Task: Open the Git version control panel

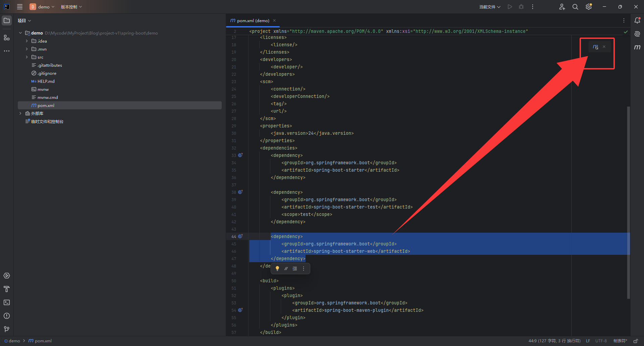Action: (7, 329)
